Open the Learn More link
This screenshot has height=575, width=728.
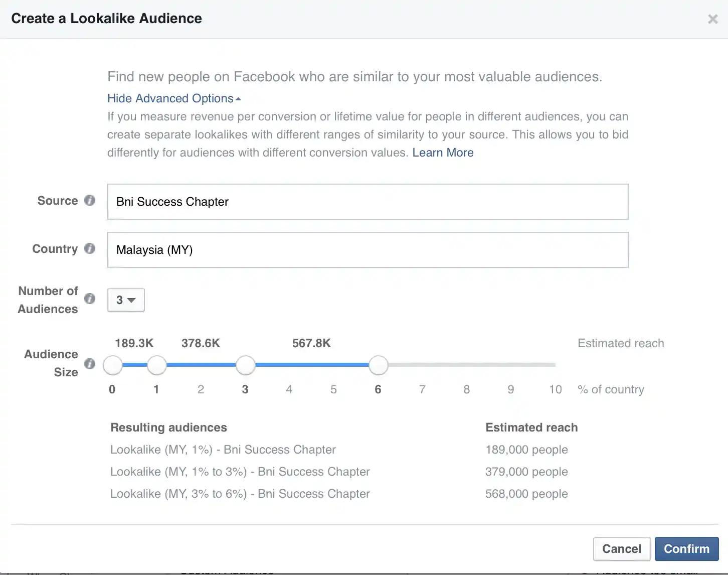[443, 152]
